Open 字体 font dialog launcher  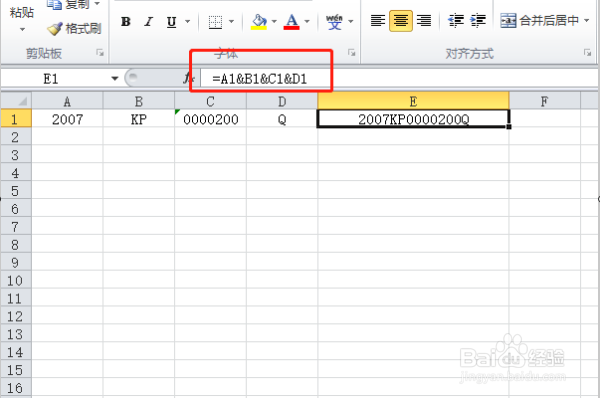pyautogui.click(x=352, y=53)
